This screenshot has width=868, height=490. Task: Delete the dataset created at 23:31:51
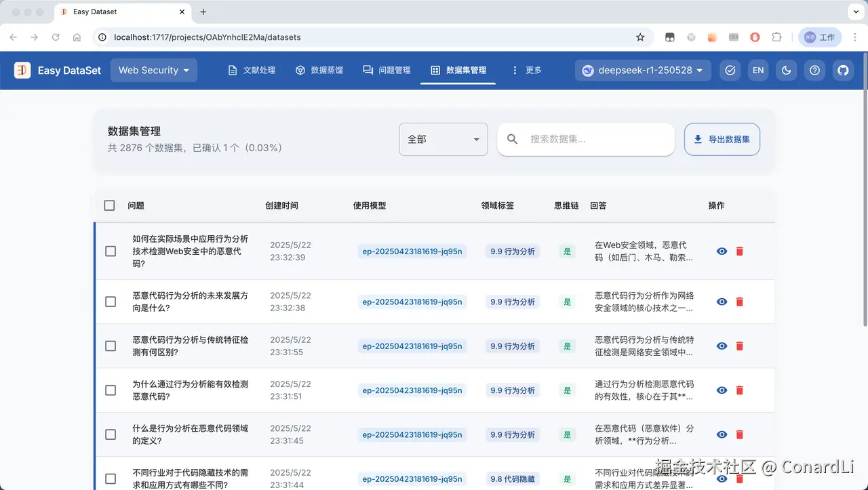click(x=740, y=390)
